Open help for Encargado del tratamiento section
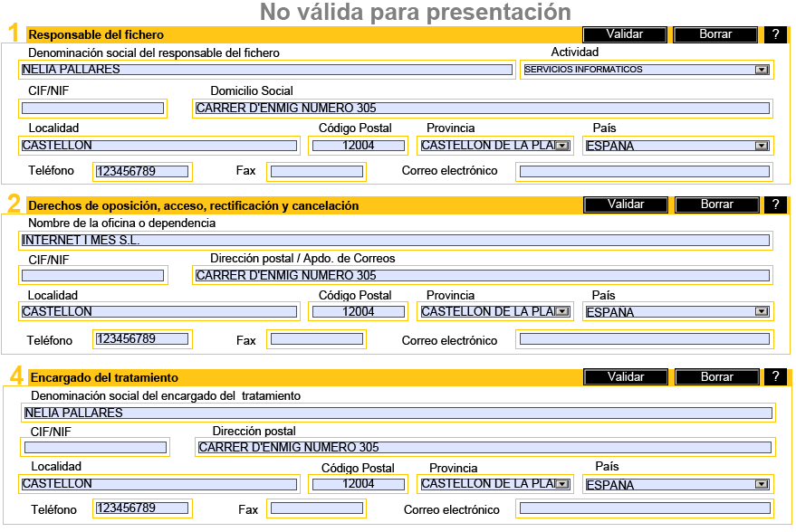Viewport: 796px width, 532px height. coord(776,376)
